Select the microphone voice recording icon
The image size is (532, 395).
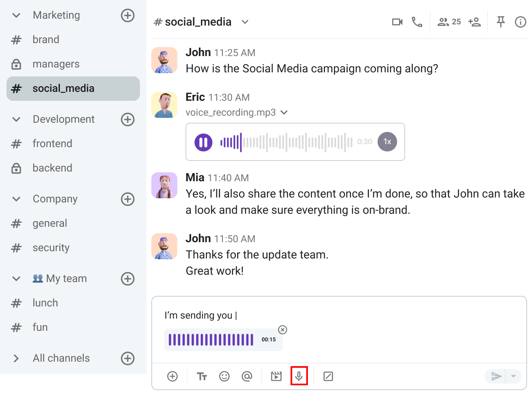(x=299, y=376)
